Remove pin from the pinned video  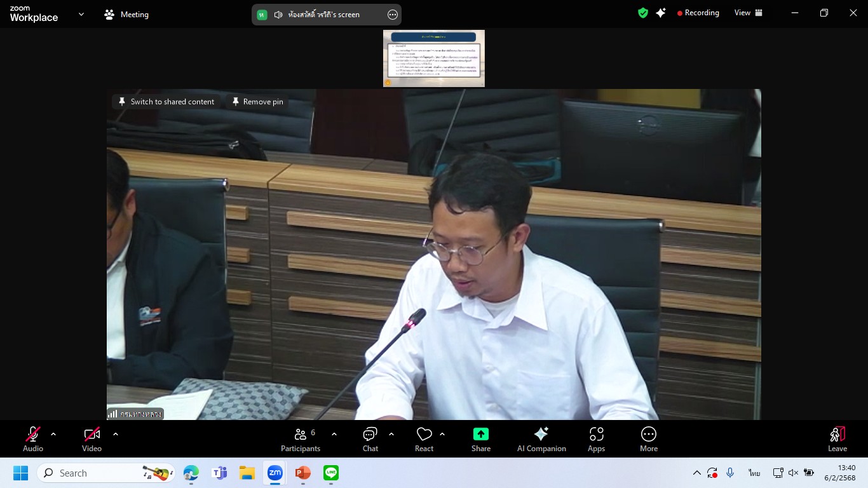(257, 102)
